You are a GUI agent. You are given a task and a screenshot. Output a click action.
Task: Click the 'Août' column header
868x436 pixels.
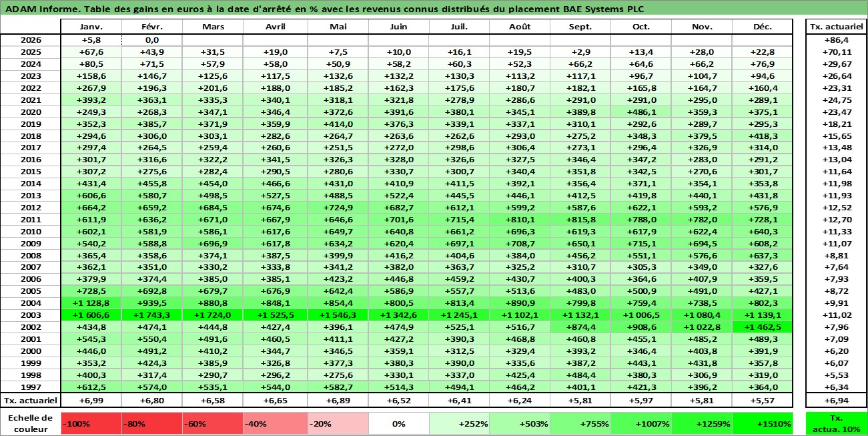click(x=520, y=27)
